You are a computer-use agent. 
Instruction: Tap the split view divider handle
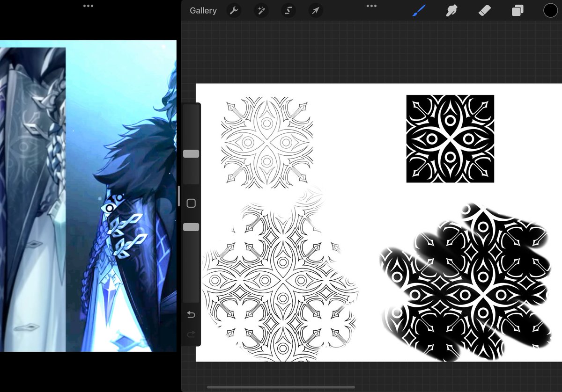tap(178, 196)
